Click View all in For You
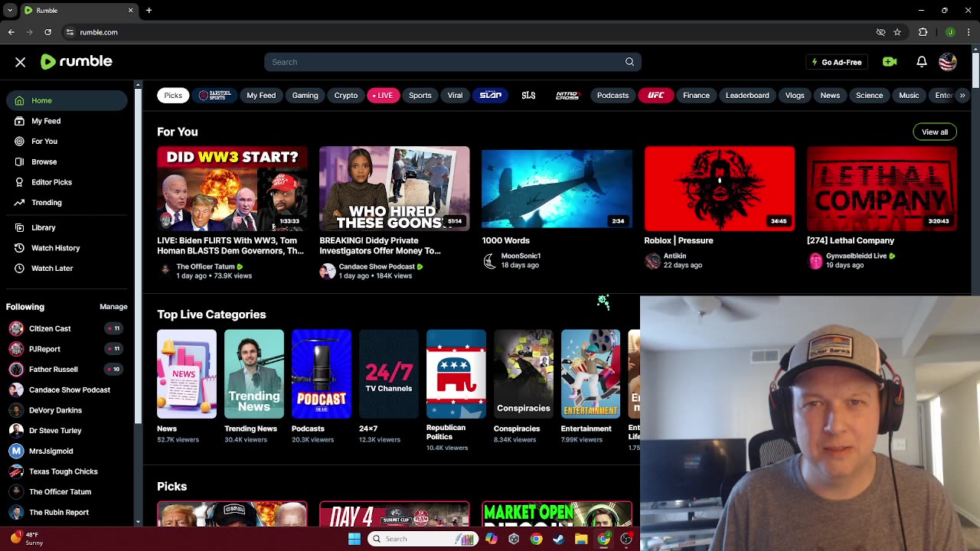The image size is (980, 551). (935, 132)
